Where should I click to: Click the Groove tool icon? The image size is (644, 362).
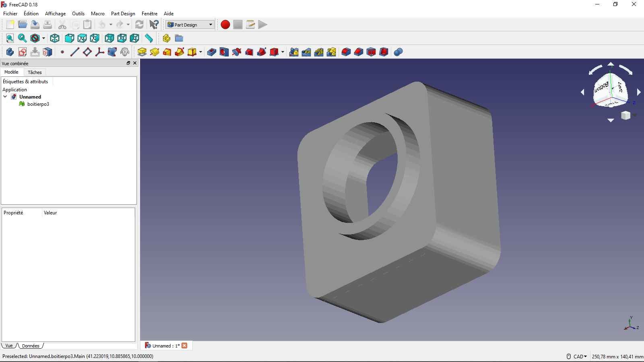click(237, 52)
